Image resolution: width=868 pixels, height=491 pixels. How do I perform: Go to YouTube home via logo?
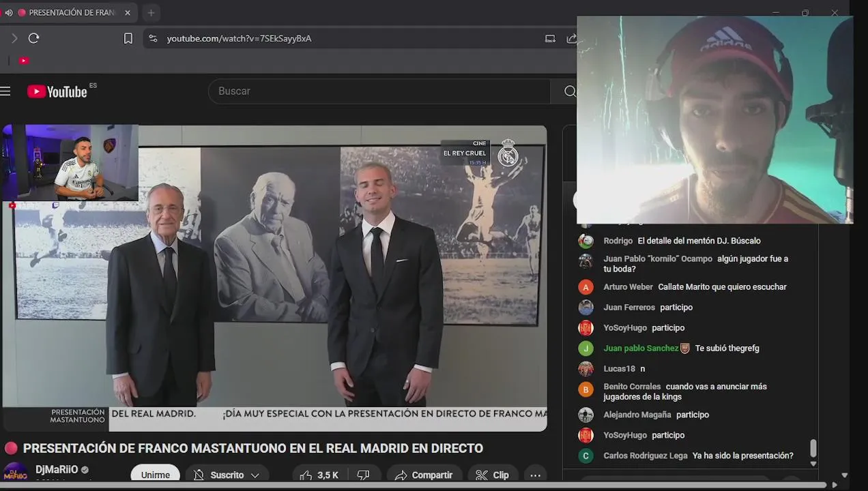(x=57, y=91)
